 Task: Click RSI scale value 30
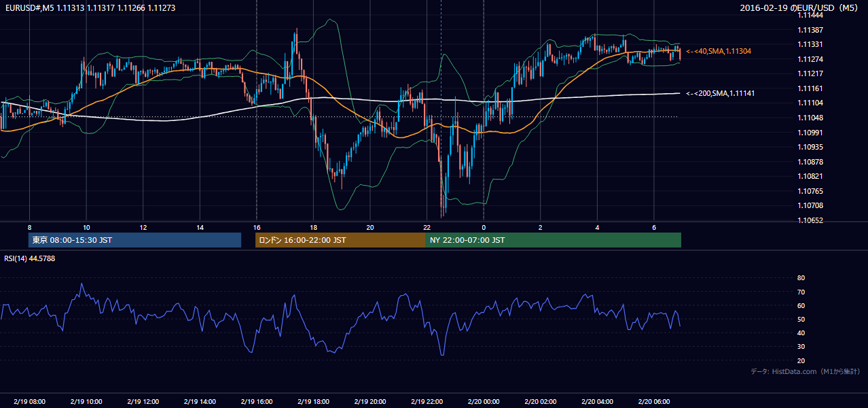[801, 346]
